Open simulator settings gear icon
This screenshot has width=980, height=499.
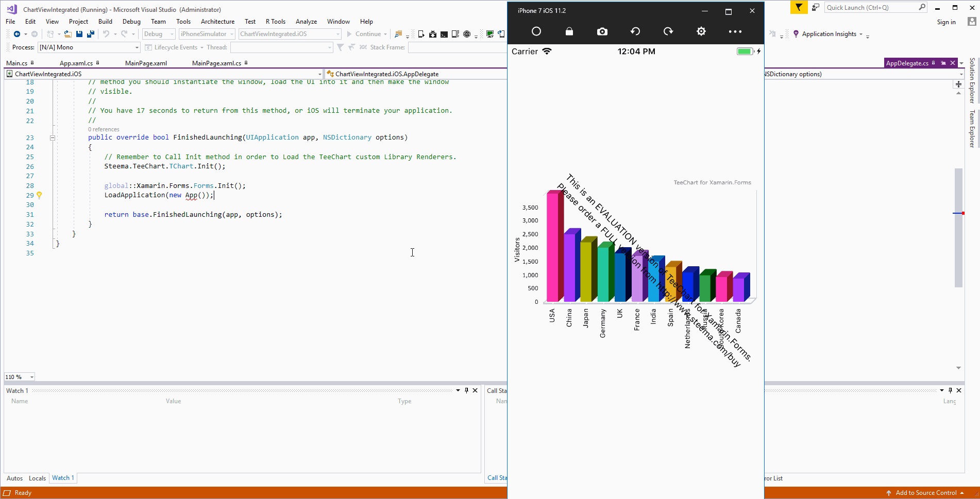(x=701, y=31)
